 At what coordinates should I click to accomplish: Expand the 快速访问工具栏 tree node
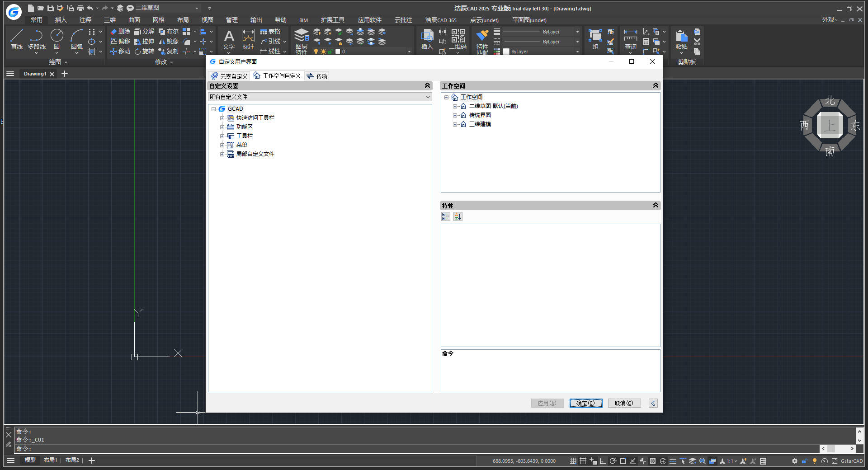click(222, 118)
